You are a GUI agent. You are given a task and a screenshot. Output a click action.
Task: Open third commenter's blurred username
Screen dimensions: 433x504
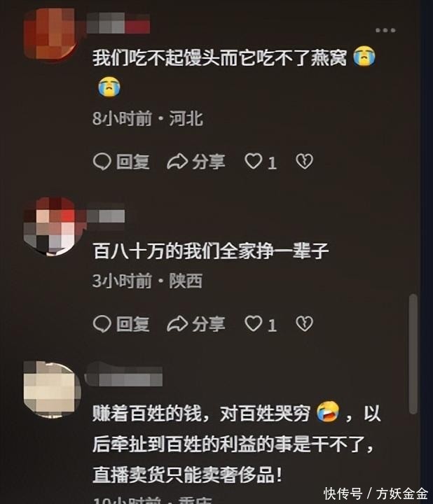point(123,374)
